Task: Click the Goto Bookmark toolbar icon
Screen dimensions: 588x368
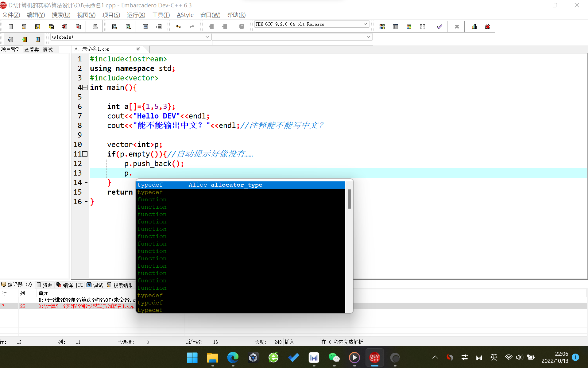Action: [x=38, y=39]
